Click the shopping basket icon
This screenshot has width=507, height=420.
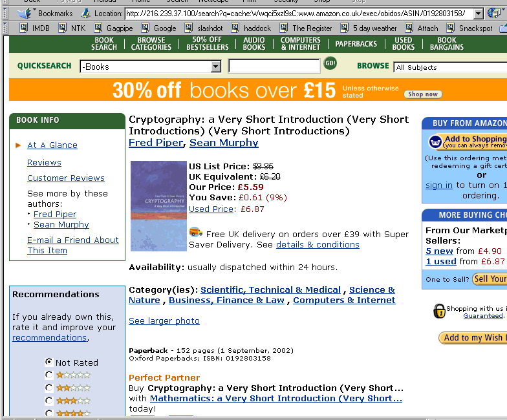pyautogui.click(x=435, y=142)
